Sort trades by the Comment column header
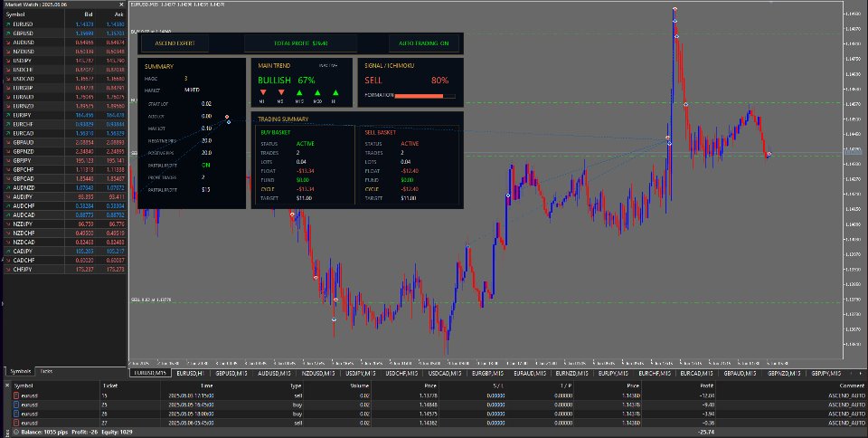Viewport: 868px width, 438px height. [x=852, y=386]
